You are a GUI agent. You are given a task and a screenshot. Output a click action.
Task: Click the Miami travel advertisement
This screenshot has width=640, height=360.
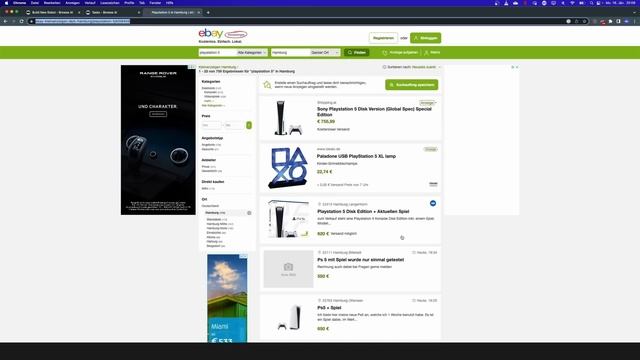coord(227,298)
